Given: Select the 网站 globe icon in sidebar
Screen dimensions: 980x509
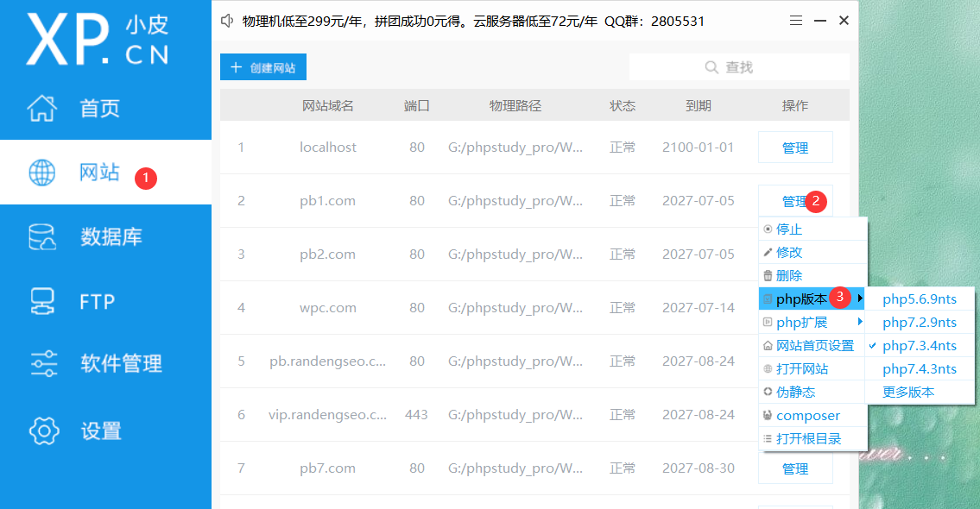Looking at the screenshot, I should tap(41, 173).
